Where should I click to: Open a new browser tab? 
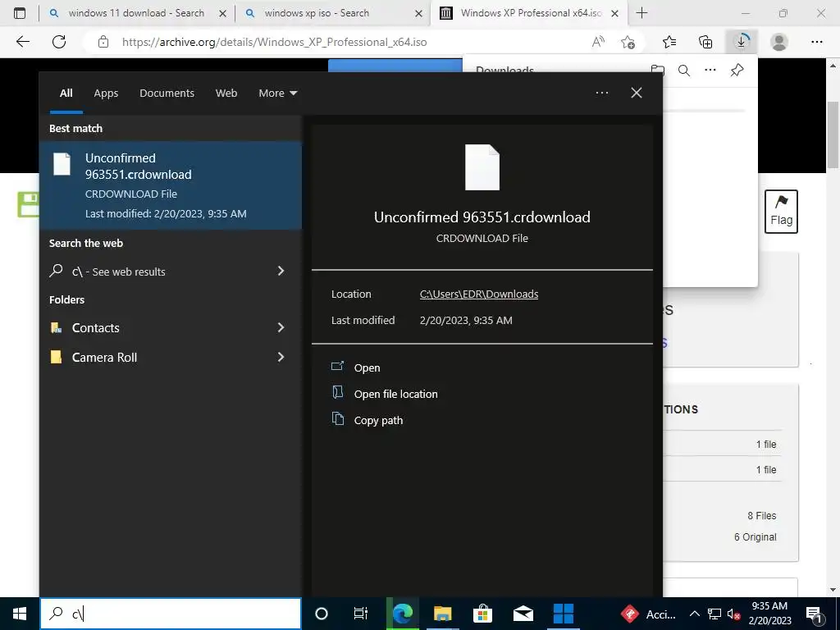coord(641,13)
